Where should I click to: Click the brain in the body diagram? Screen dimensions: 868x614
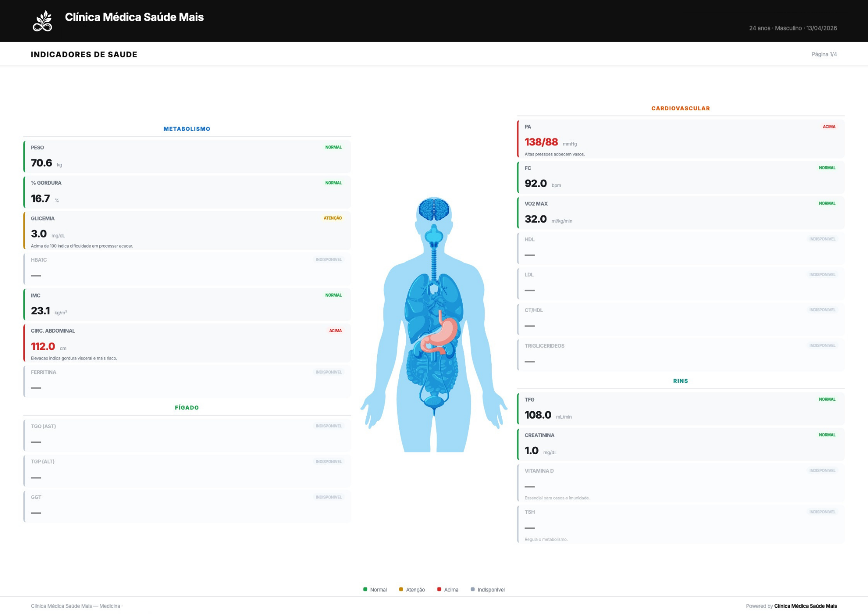[434, 209]
